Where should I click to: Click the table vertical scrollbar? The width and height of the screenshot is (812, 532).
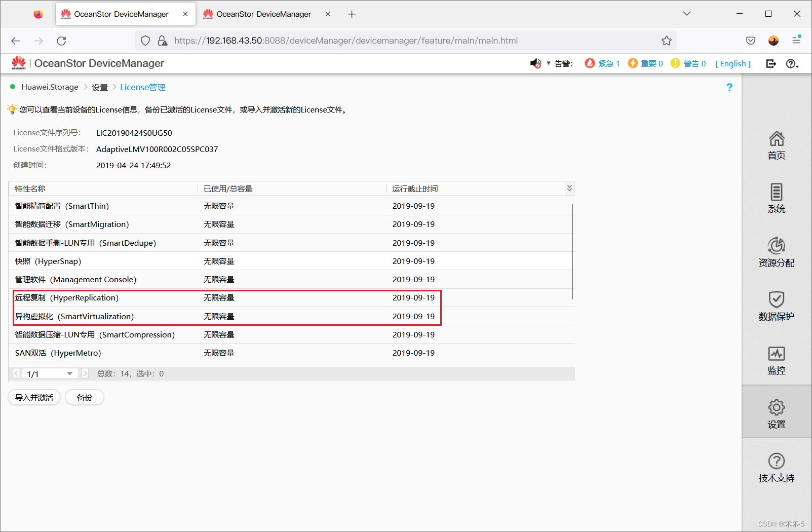click(572, 251)
